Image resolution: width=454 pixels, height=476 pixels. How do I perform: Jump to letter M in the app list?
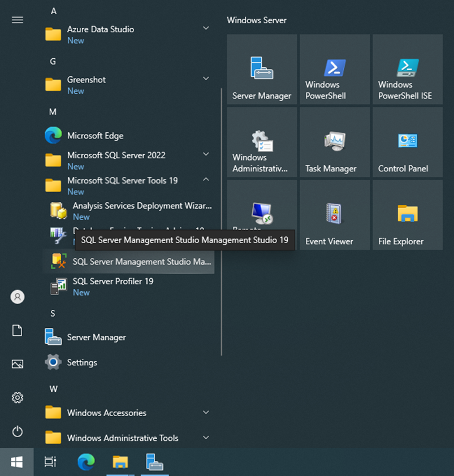coord(53,112)
